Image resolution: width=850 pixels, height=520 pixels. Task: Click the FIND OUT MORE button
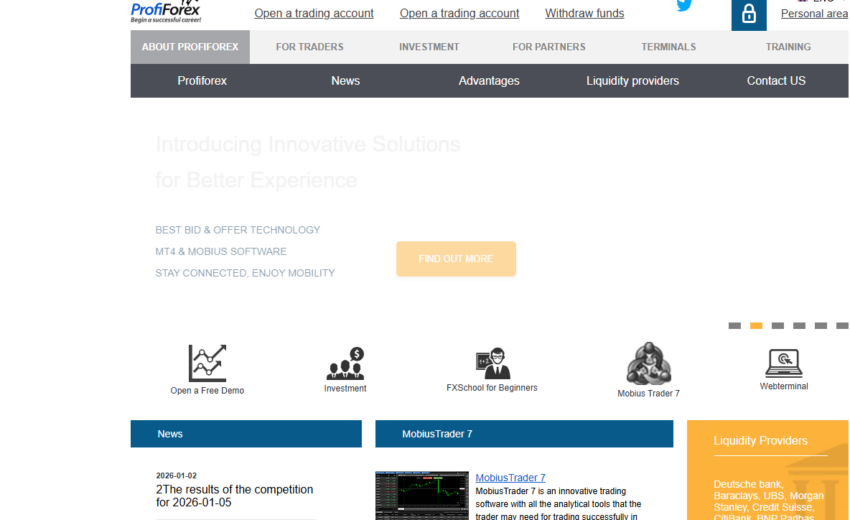[x=456, y=259]
